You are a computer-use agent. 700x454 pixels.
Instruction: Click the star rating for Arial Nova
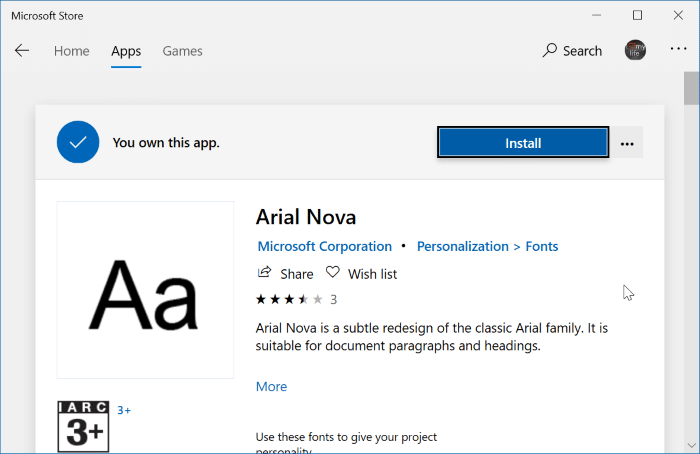click(289, 299)
